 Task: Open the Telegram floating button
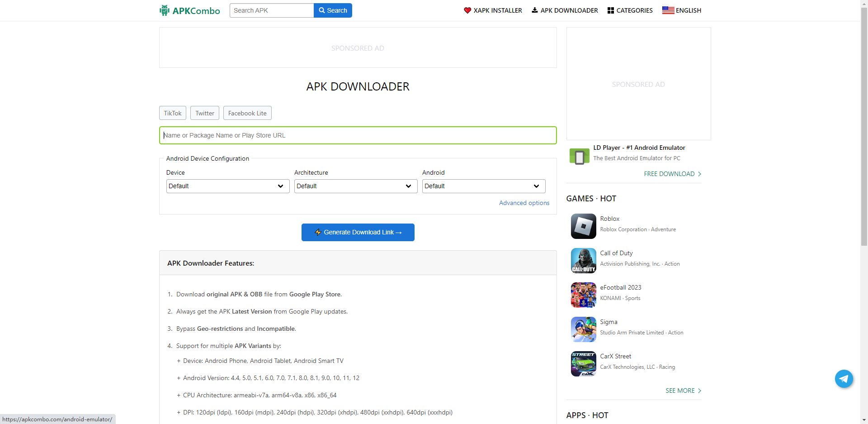pos(844,379)
